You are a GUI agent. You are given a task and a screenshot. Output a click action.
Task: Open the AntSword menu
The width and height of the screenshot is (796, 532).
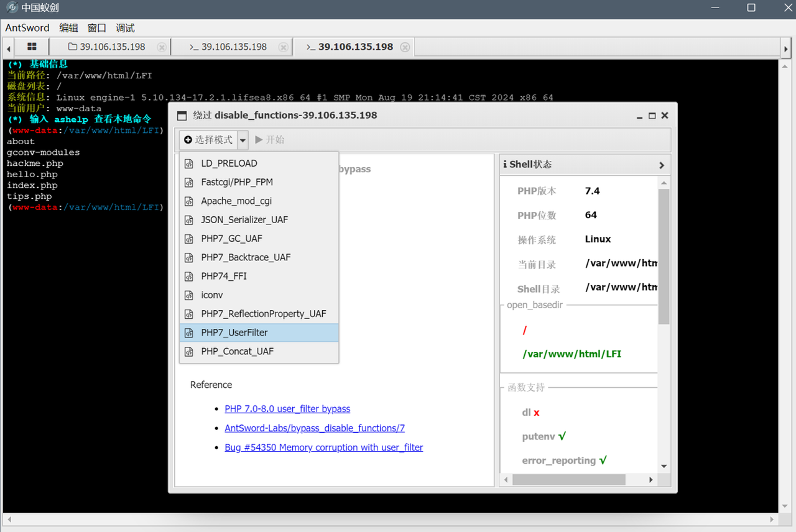point(27,28)
